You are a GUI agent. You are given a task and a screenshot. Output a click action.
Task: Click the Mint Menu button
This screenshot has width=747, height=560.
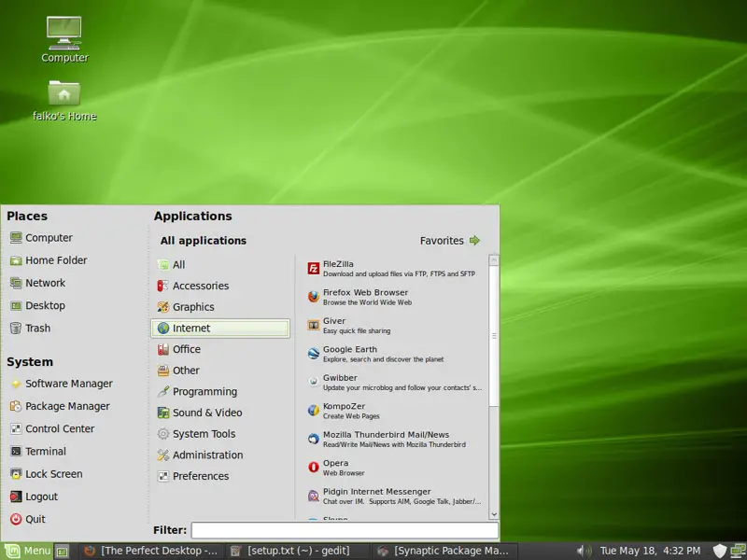tap(26, 552)
